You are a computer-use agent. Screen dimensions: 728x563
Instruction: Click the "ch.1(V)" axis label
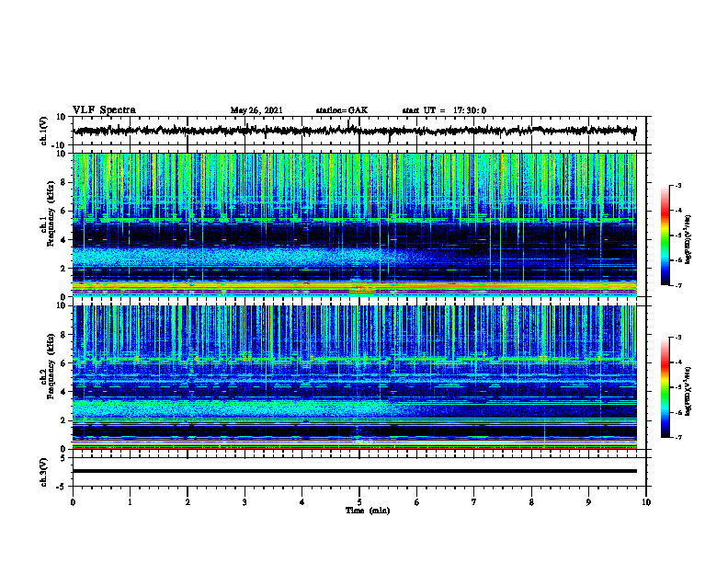point(44,131)
